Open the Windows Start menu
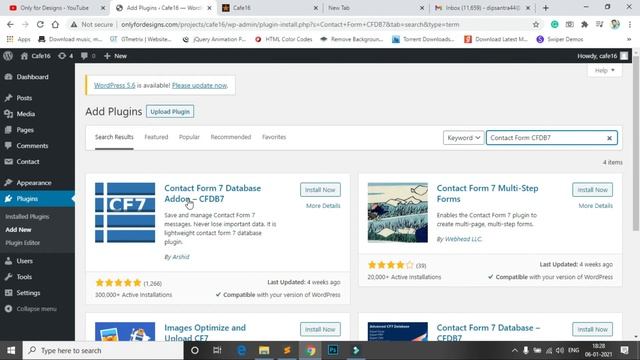The width and height of the screenshot is (640, 360). 11,350
